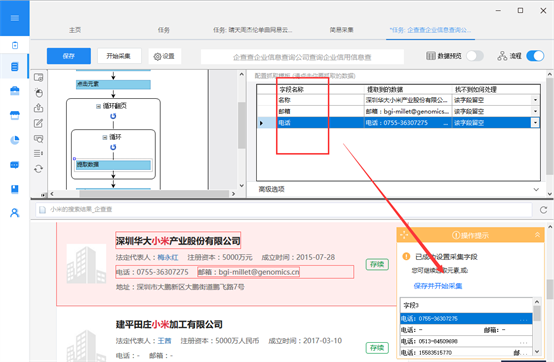The width and height of the screenshot is (554, 362).
Task: Select the mouse click tool icon
Action: click(x=39, y=93)
